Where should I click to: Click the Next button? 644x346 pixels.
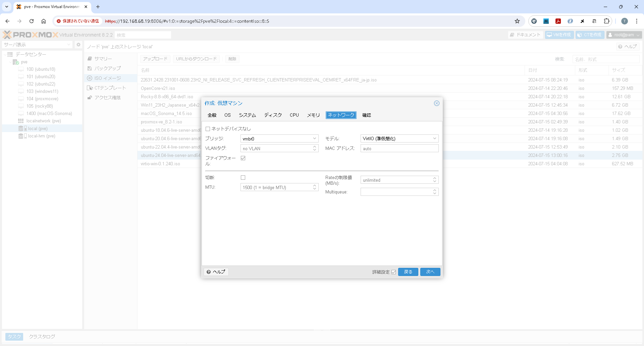point(430,272)
